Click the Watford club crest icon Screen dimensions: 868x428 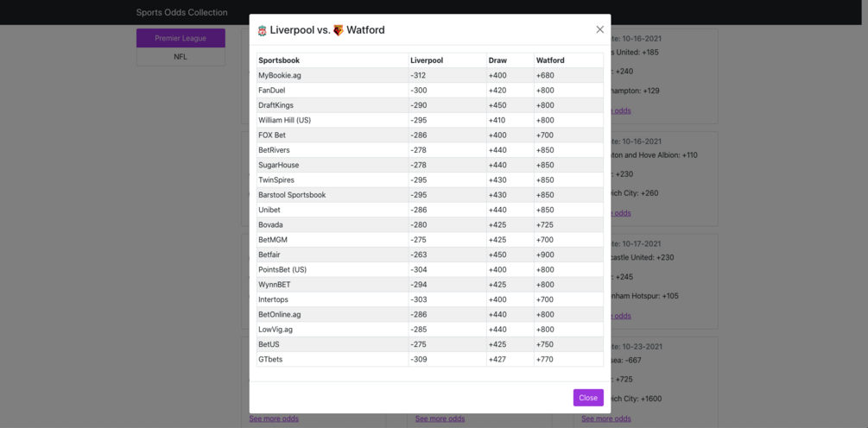339,30
